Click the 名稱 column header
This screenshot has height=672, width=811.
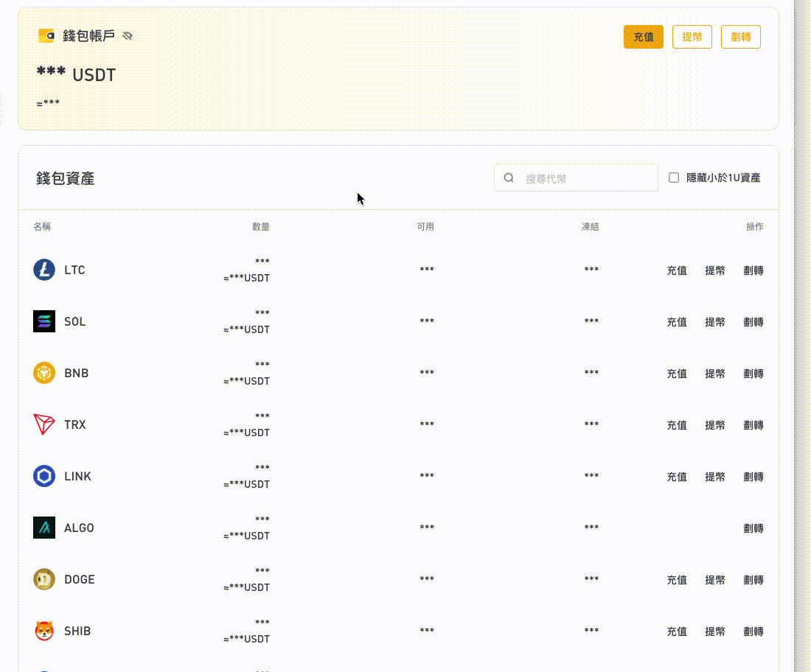pyautogui.click(x=42, y=226)
